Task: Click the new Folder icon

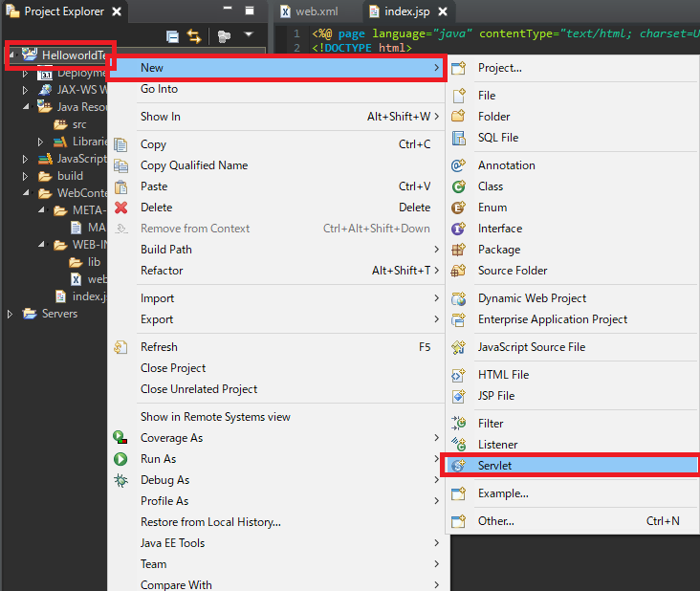Action: (458, 117)
